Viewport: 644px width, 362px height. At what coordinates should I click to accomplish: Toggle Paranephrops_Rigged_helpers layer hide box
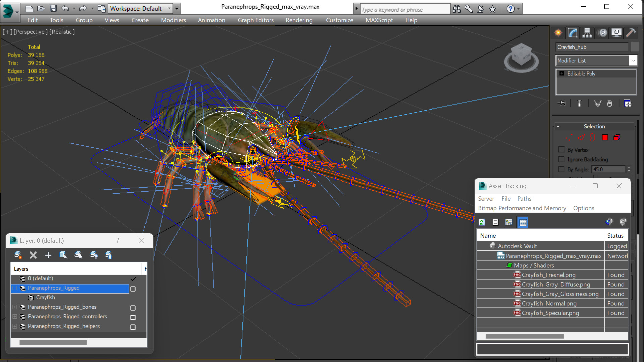point(133,327)
